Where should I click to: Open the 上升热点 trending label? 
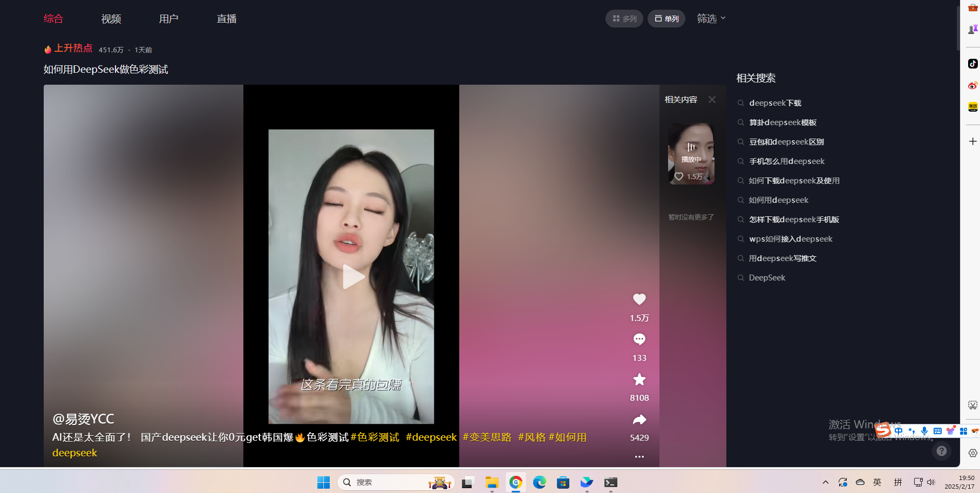(x=69, y=49)
